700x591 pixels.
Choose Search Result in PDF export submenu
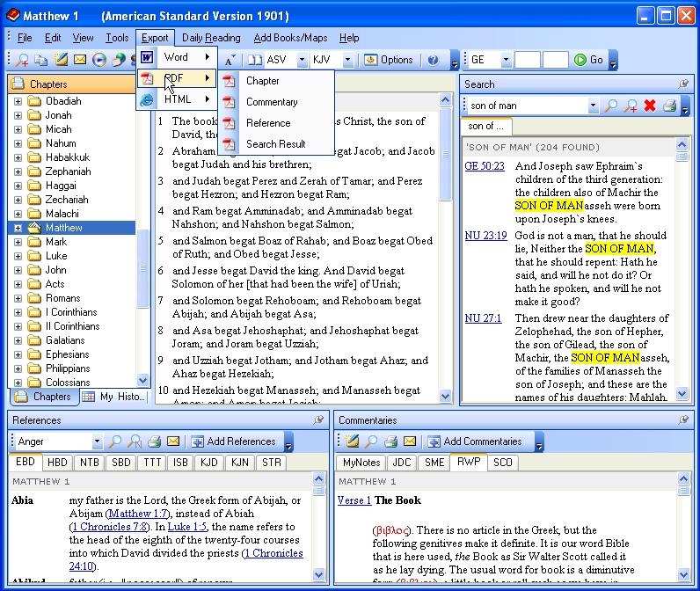(x=276, y=143)
